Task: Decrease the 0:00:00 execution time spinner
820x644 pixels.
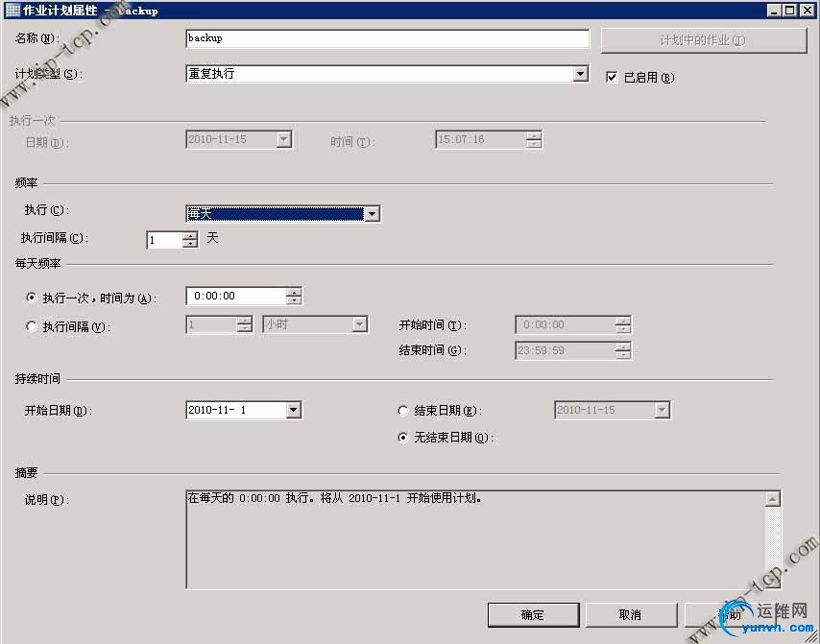Action: tap(294, 300)
